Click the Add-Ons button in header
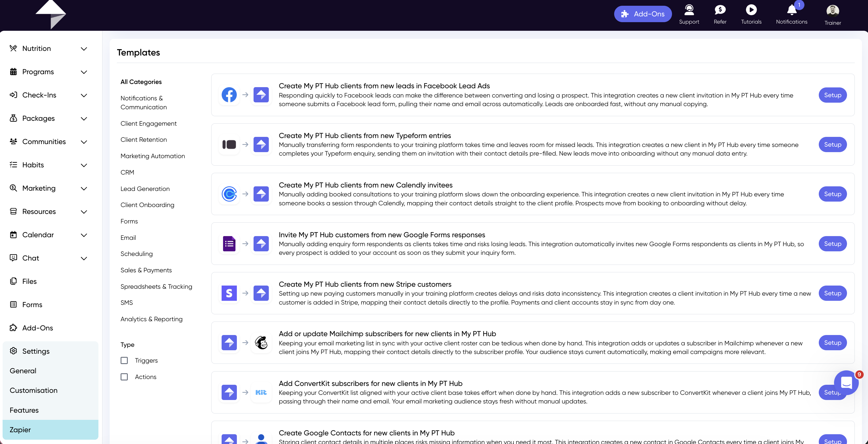Screen dimensions: 868x444 [643, 14]
